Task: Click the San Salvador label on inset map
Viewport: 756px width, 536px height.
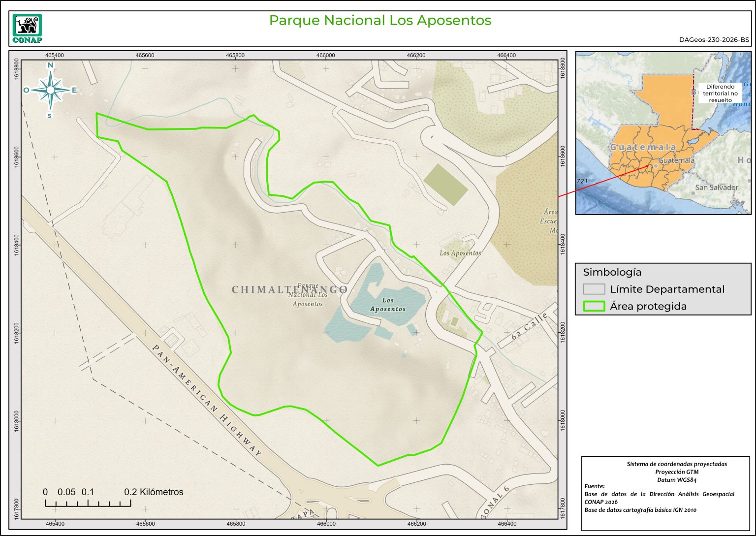Action: tap(716, 188)
